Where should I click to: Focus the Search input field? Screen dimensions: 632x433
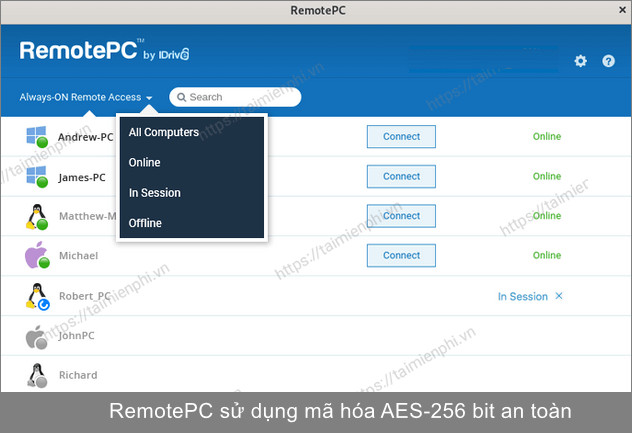point(240,97)
